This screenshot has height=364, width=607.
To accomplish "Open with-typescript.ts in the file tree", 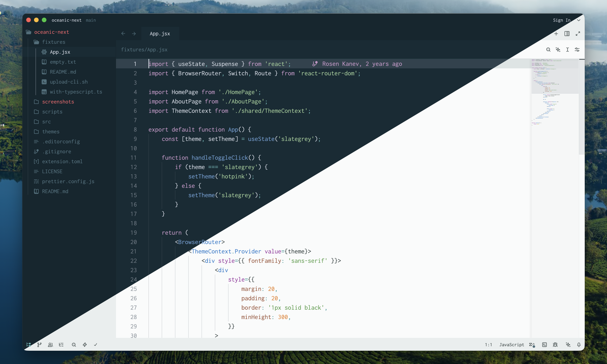I will [69, 92].
